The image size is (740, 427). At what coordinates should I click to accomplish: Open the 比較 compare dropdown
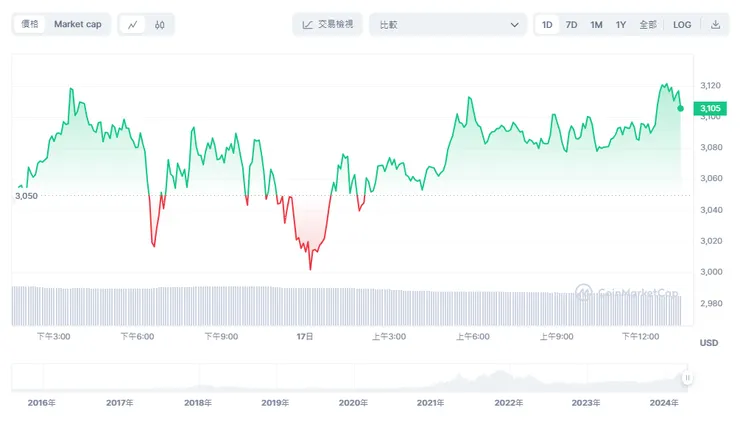click(x=447, y=24)
